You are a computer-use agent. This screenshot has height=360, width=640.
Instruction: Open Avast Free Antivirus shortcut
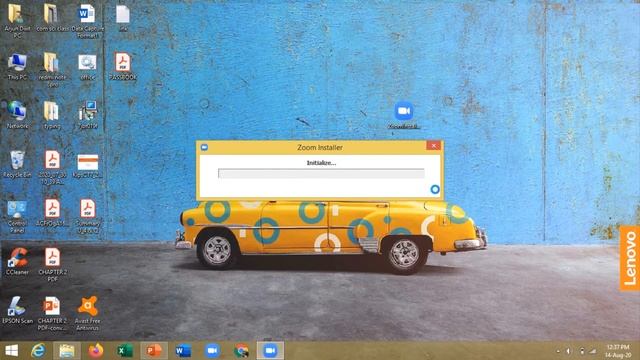tap(87, 313)
